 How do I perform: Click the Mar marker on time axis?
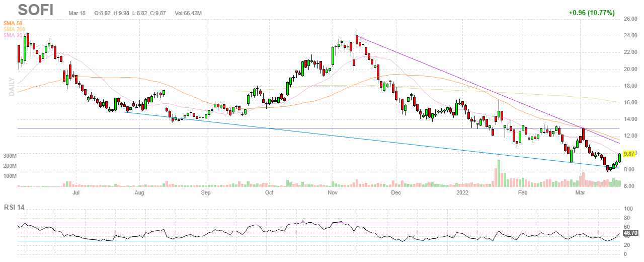[581, 192]
